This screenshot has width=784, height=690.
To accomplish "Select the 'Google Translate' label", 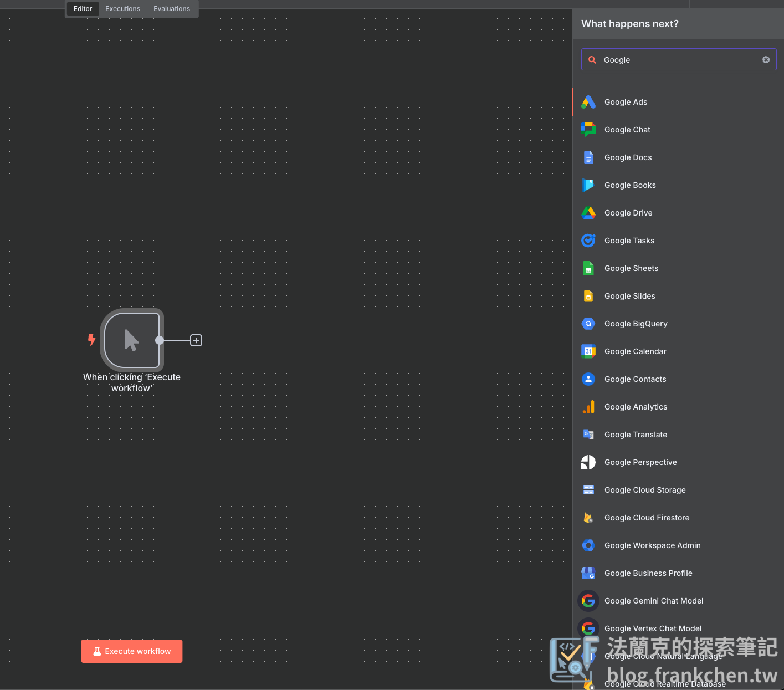I will coord(636,435).
